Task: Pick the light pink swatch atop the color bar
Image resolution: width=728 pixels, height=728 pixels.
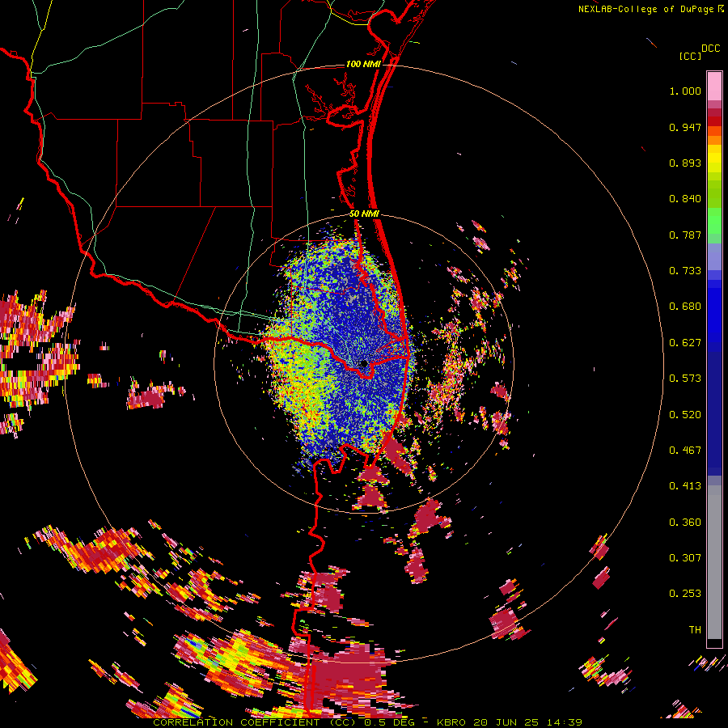Action: (714, 86)
